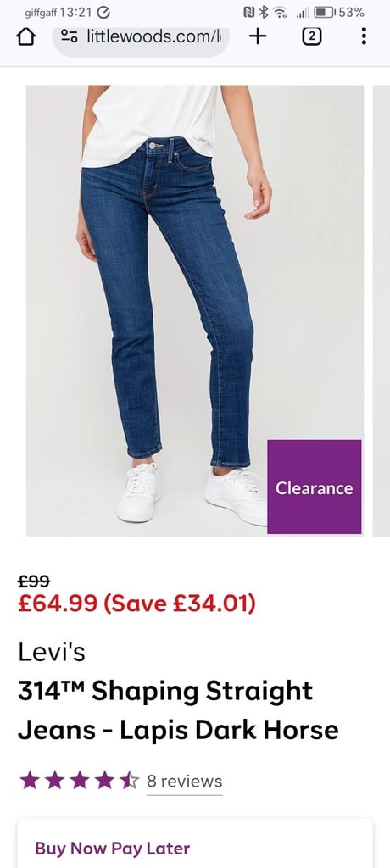This screenshot has height=868, width=390.
Task: Tap the 13:21 clock in status bar
Action: point(76,12)
